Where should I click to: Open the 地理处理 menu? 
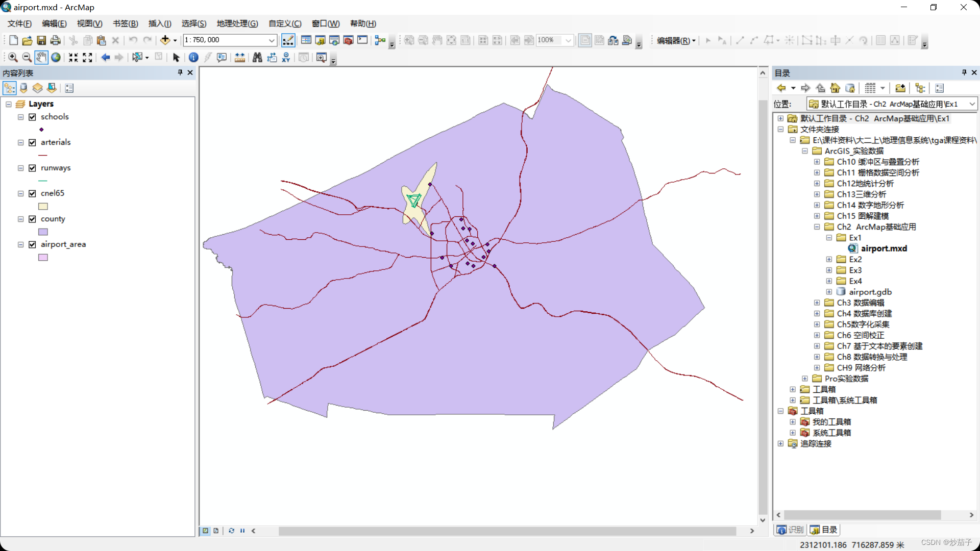pos(237,23)
